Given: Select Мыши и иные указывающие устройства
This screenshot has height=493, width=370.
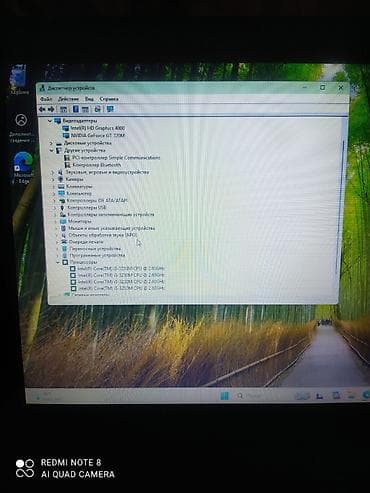Looking at the screenshot, I should coord(112,228).
